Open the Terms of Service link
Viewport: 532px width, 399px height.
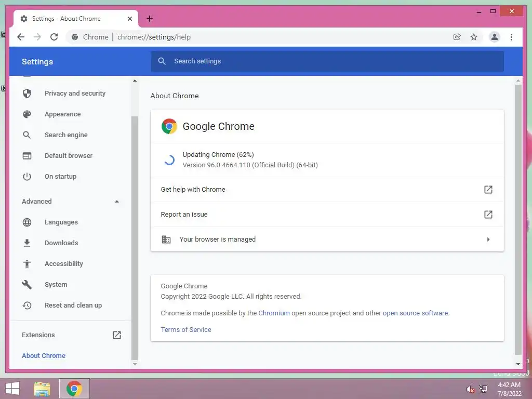click(x=186, y=330)
